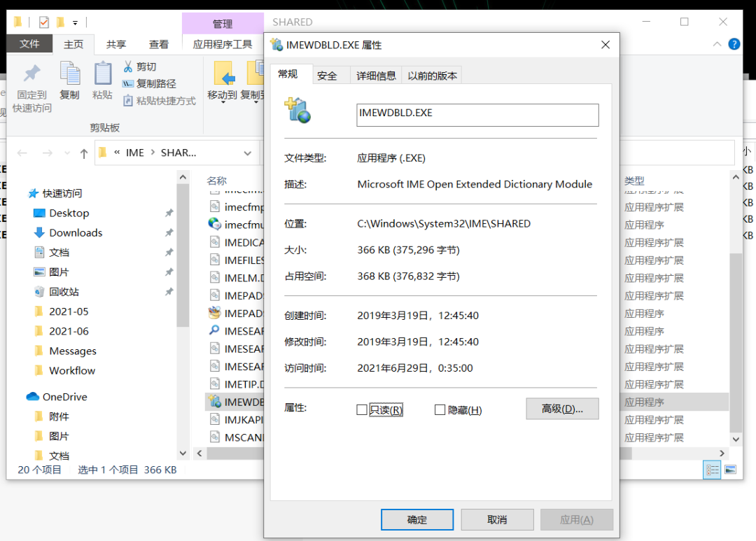Click the chevron between IME and SHAR...

pyautogui.click(x=153, y=153)
